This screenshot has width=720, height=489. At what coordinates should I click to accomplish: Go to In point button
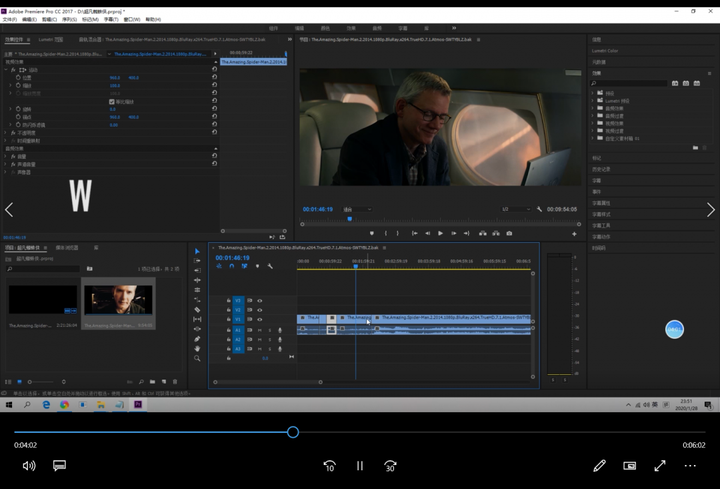click(x=415, y=233)
